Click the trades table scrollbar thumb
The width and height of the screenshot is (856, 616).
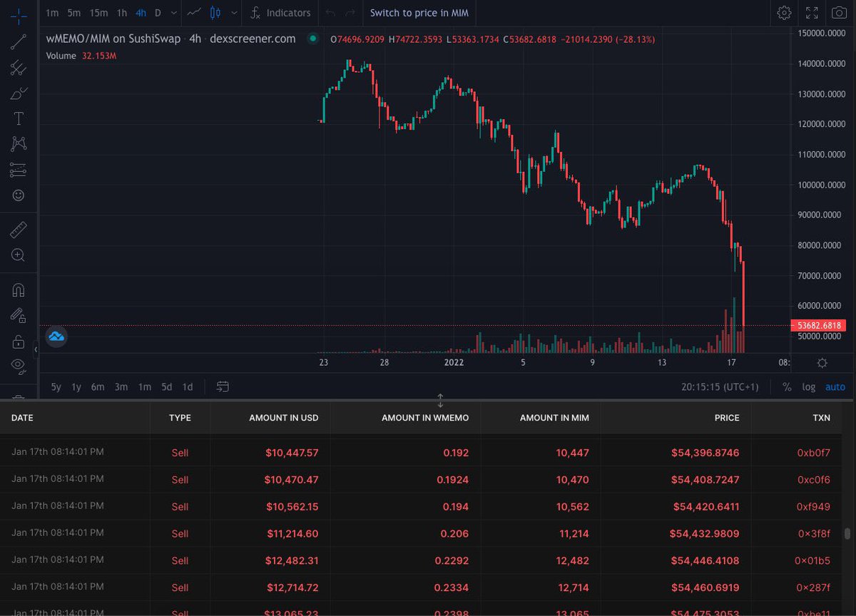(x=847, y=534)
